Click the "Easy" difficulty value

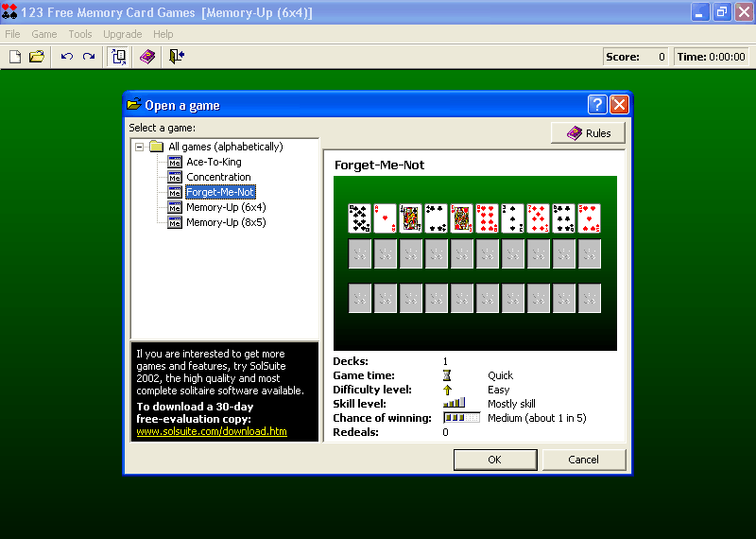point(499,390)
